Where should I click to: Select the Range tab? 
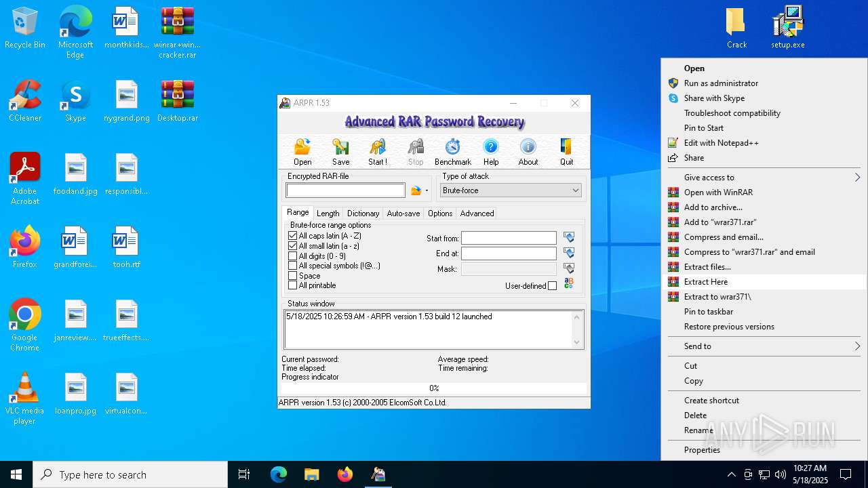(x=298, y=212)
